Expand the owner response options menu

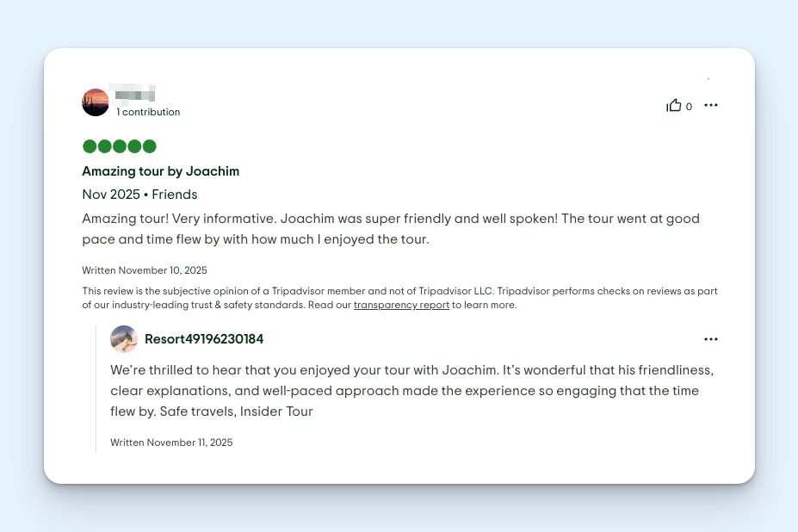point(710,338)
